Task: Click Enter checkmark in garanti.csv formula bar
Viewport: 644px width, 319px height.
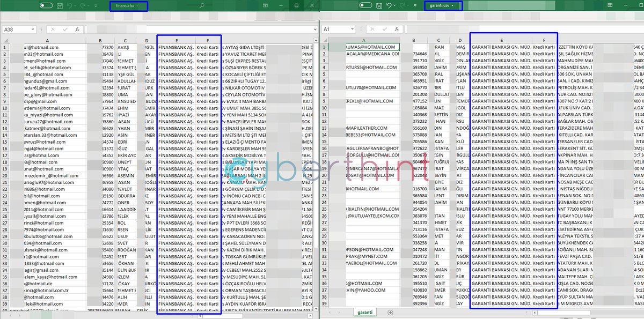Action: (384, 29)
